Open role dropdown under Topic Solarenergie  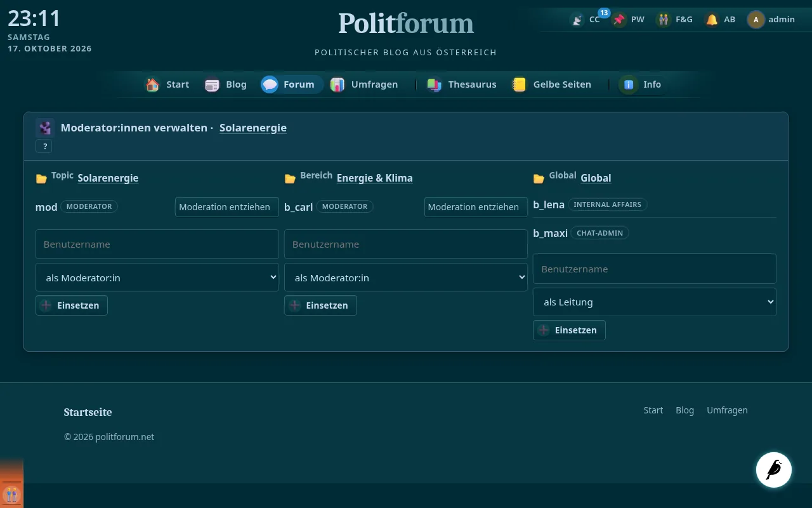pos(157,277)
